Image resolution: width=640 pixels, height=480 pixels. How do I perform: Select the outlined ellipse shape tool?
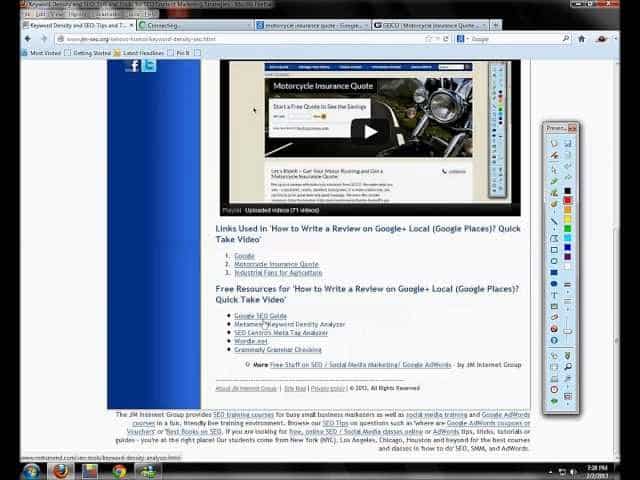554,261
